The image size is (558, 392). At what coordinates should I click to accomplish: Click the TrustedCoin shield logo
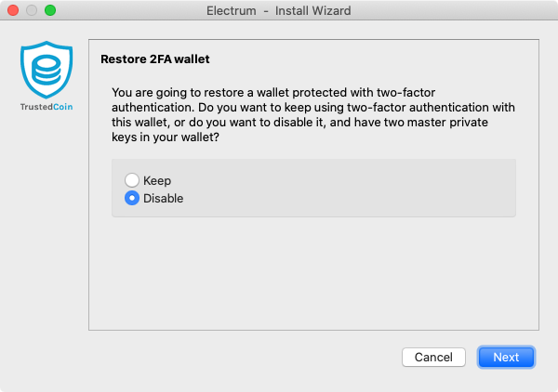pyautogui.click(x=46, y=70)
